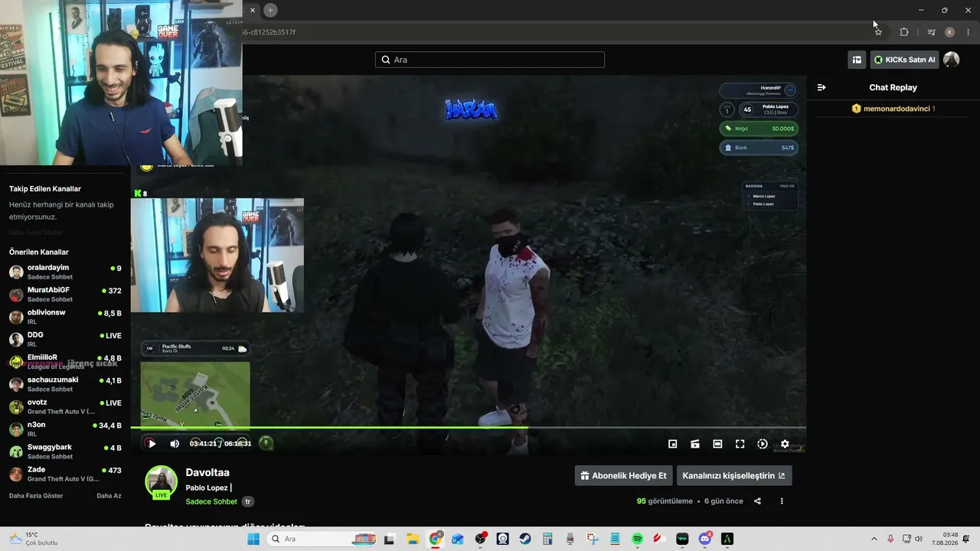This screenshot has height=551, width=980.
Task: Collapse list with Daha Az
Action: [109, 496]
